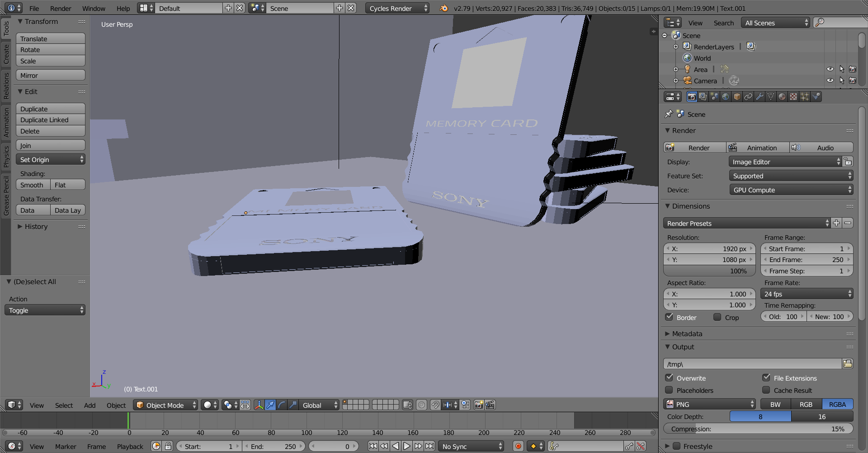Image resolution: width=868 pixels, height=453 pixels.
Task: Open the Object Mode dropdown
Action: click(165, 405)
